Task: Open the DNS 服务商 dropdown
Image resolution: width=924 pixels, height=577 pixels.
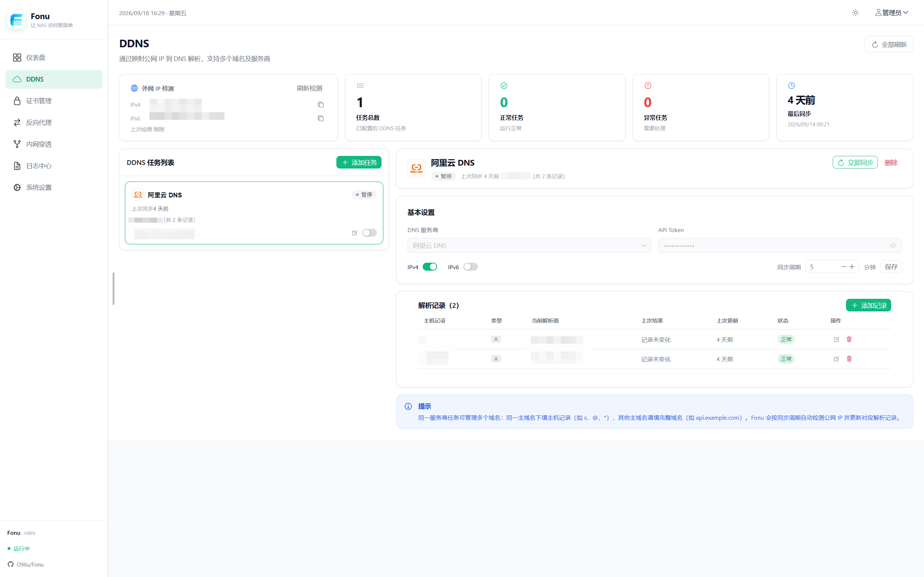Action: (529, 245)
